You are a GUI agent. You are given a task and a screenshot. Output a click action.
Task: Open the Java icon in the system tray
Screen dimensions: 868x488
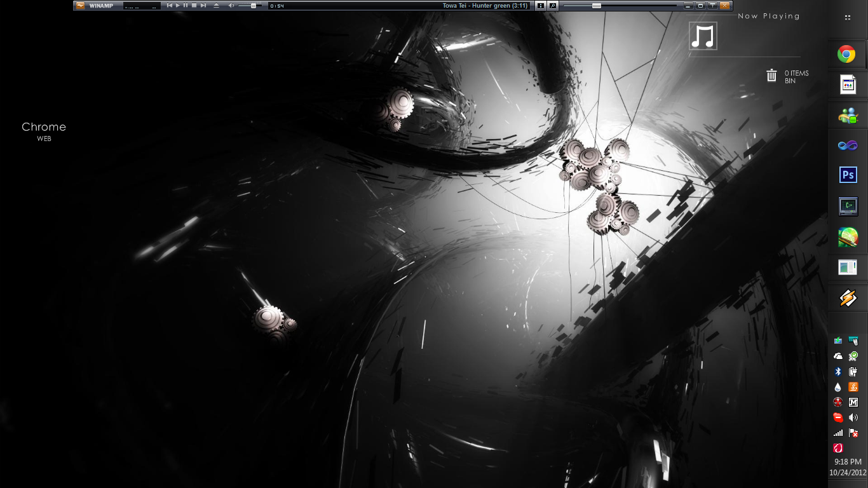(x=853, y=388)
